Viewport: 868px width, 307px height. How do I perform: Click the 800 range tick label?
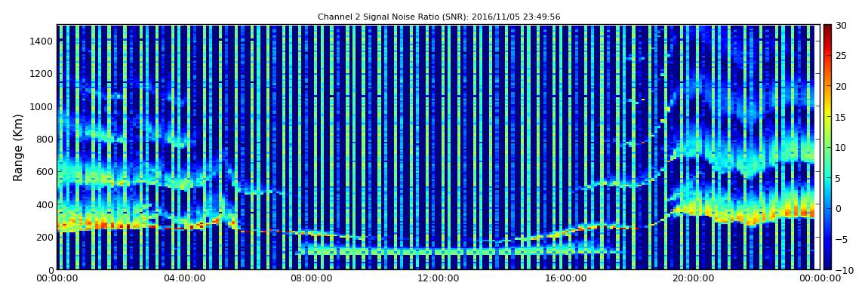(x=45, y=139)
